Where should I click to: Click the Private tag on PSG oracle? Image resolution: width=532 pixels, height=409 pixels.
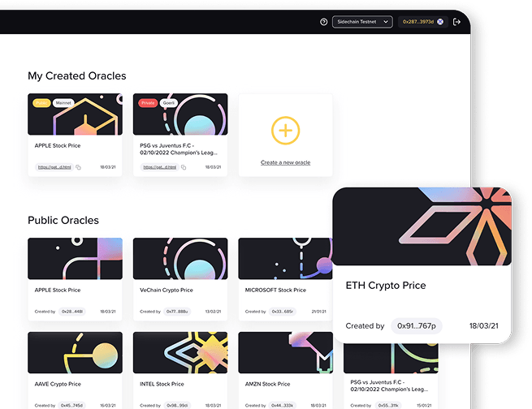(x=147, y=103)
